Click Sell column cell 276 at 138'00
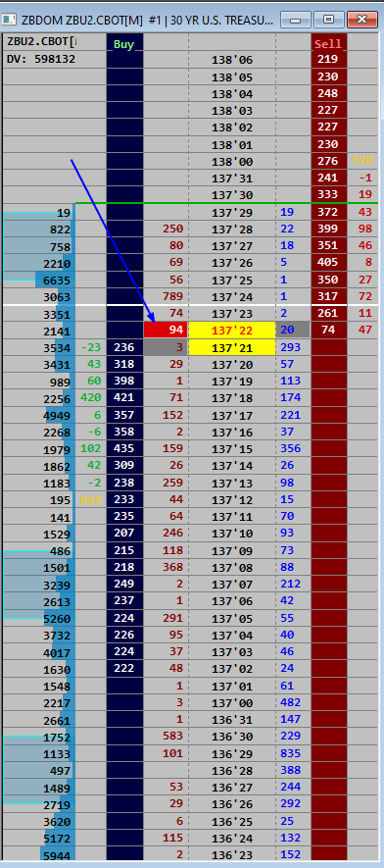Screen dimensions: 384x868 329,161
